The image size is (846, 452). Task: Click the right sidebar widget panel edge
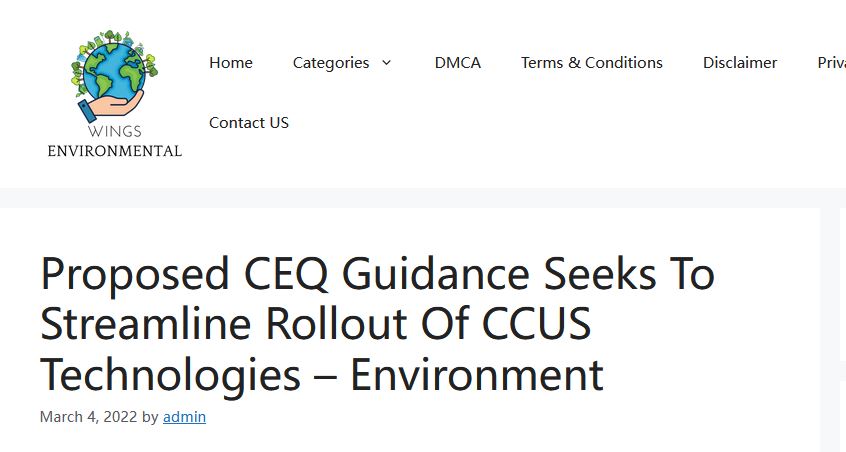[x=843, y=329]
